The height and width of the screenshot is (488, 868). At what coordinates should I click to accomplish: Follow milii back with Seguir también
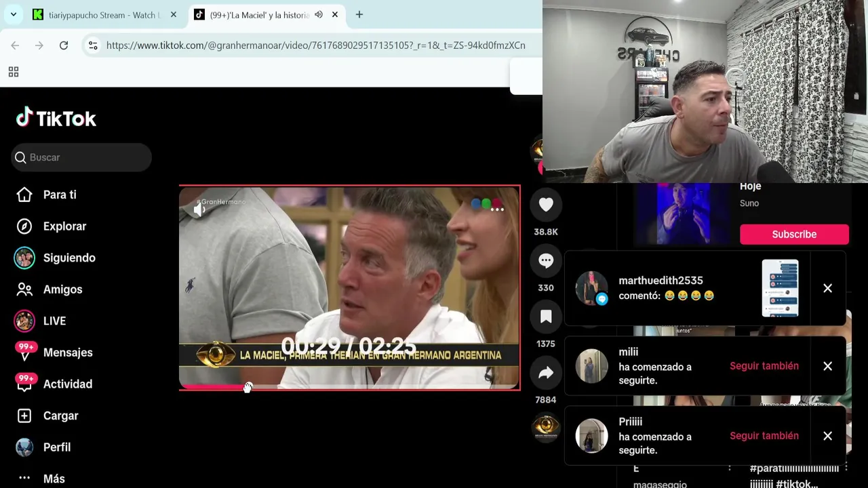click(764, 366)
